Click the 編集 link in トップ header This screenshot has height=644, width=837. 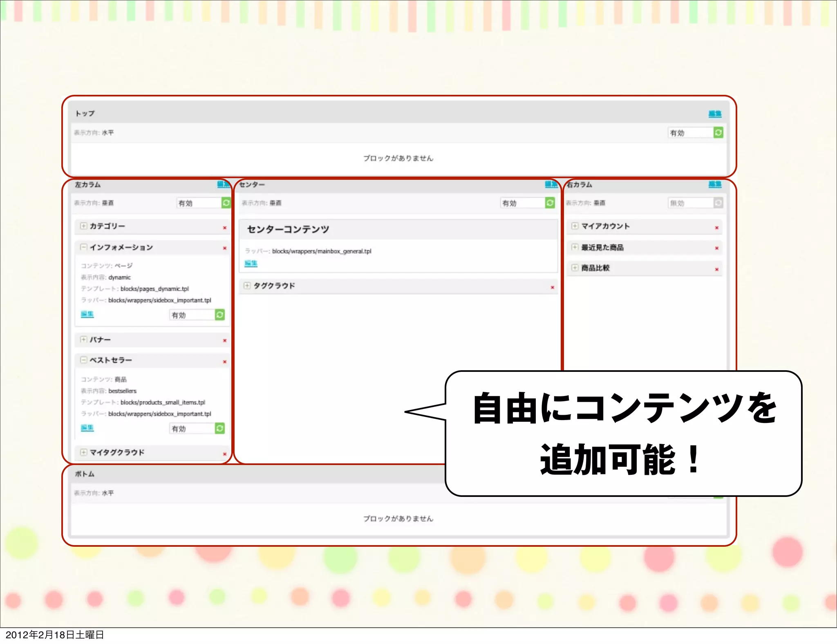point(715,114)
